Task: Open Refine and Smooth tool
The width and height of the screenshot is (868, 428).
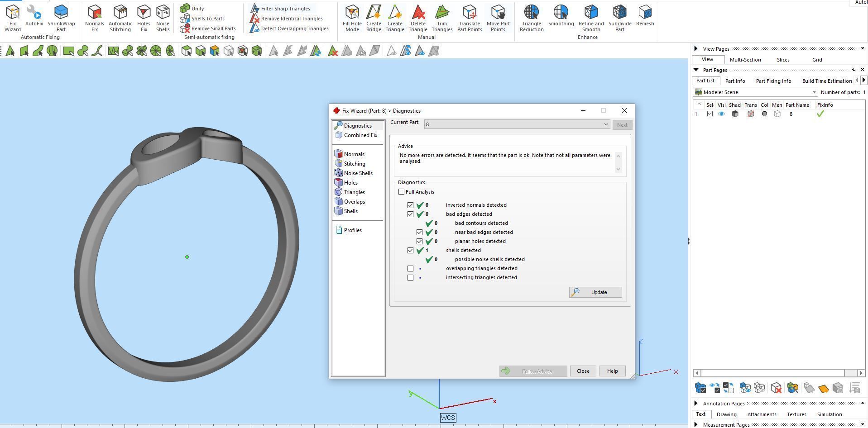Action: tap(591, 18)
